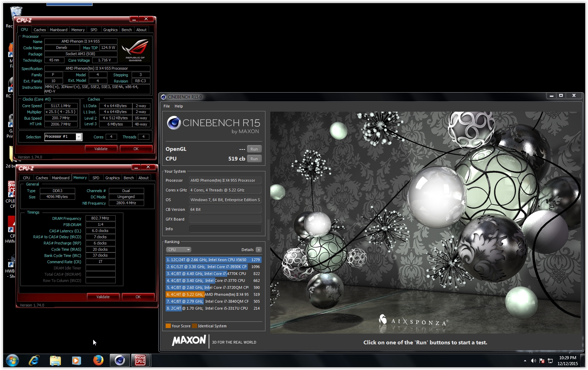Click Ranking Details arrow button

pyautogui.click(x=258, y=250)
